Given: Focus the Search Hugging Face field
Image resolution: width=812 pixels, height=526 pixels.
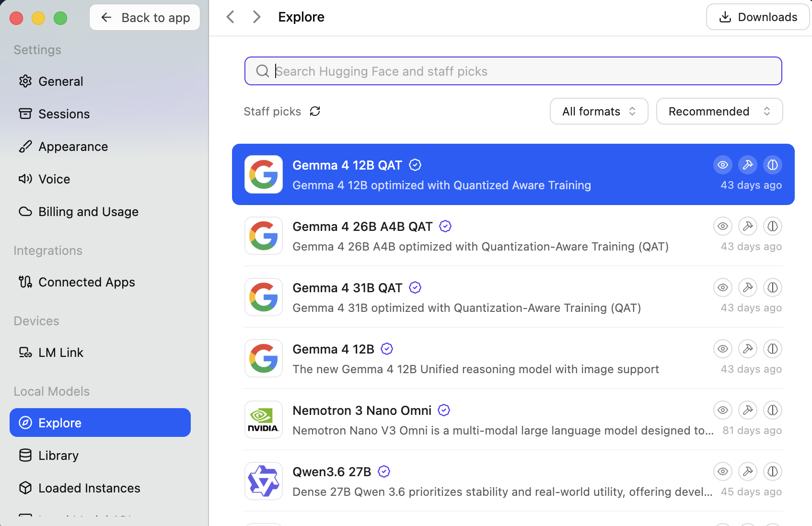Looking at the screenshot, I should pos(513,71).
